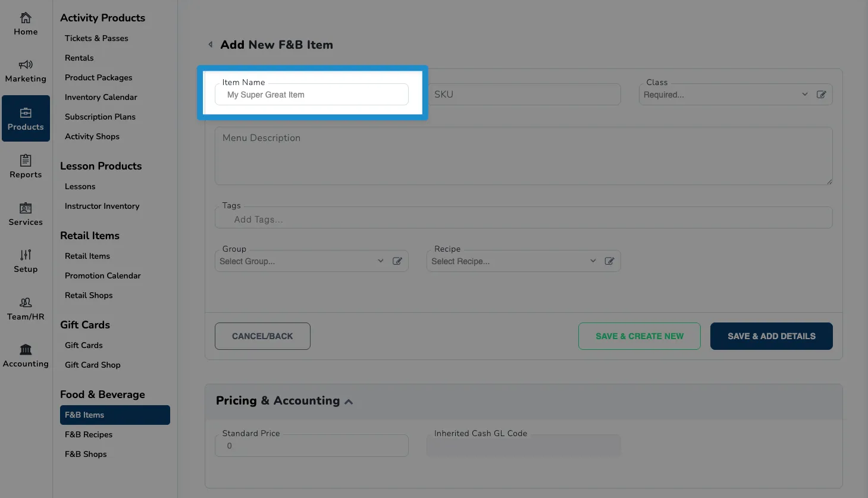Open the Marketing megaphone icon
868x498 pixels.
coord(26,64)
